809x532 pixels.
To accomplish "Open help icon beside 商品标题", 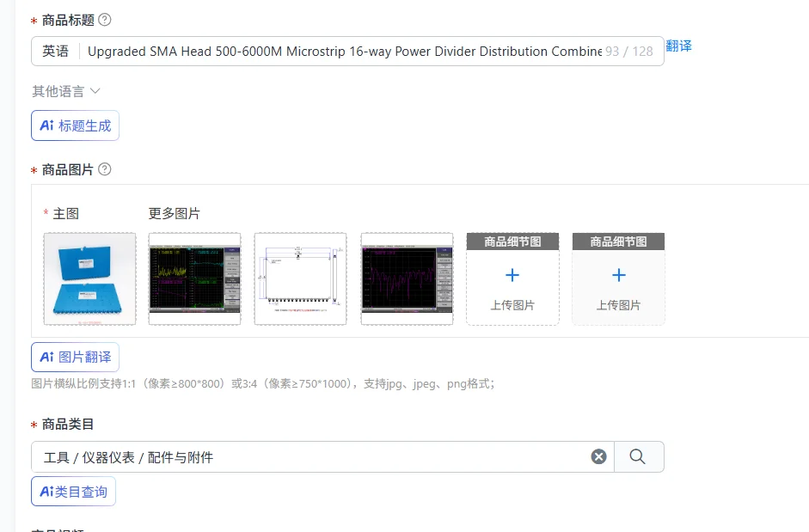I will [x=105, y=20].
